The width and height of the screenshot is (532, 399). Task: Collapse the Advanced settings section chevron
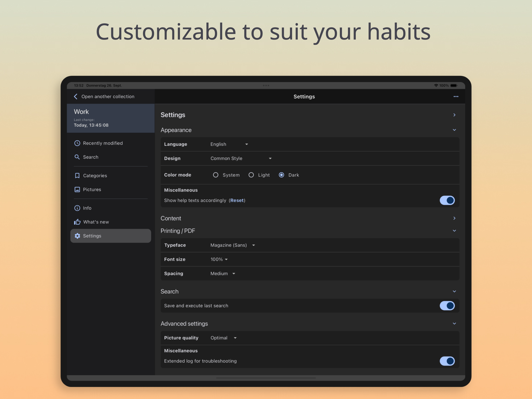click(454, 324)
